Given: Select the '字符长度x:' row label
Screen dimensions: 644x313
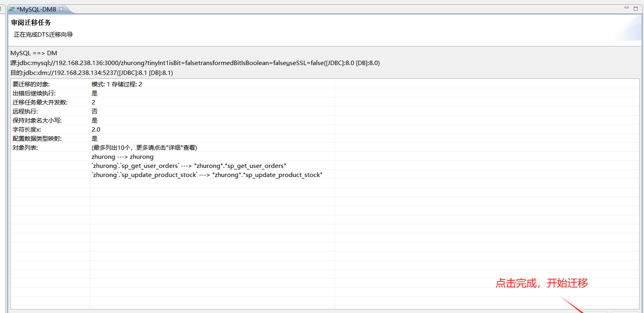Looking at the screenshot, I should [27, 129].
